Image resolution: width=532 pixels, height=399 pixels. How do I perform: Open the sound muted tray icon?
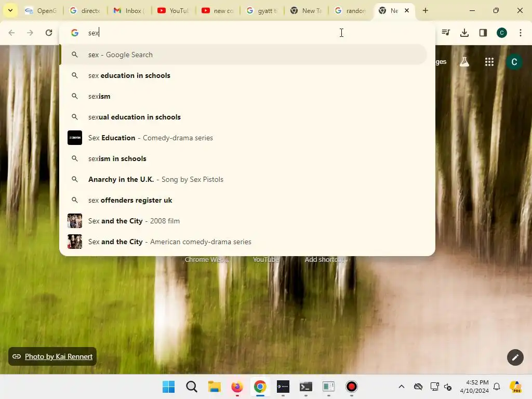(x=448, y=387)
